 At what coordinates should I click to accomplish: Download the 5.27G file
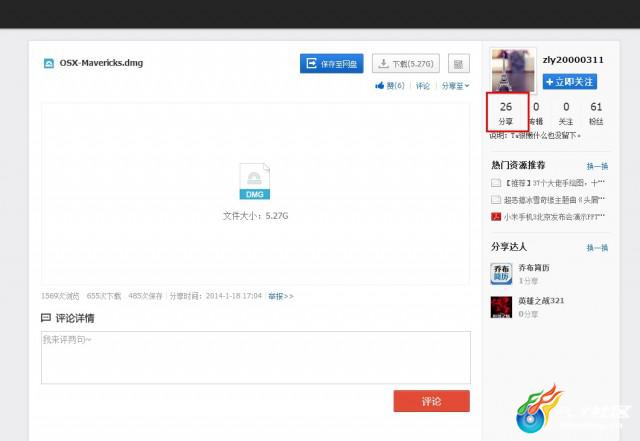(x=406, y=64)
